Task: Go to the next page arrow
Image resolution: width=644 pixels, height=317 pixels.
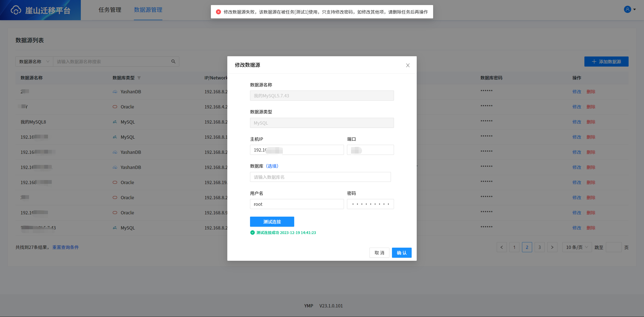Action: click(x=552, y=247)
